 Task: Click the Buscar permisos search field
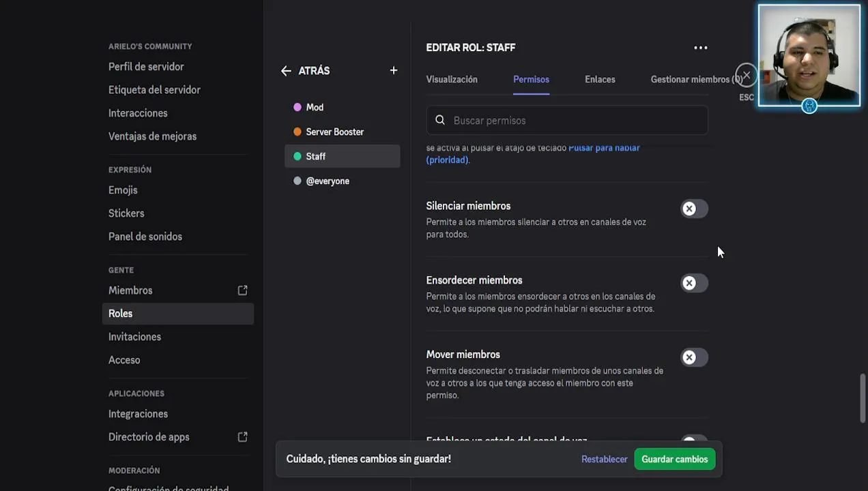(573, 121)
